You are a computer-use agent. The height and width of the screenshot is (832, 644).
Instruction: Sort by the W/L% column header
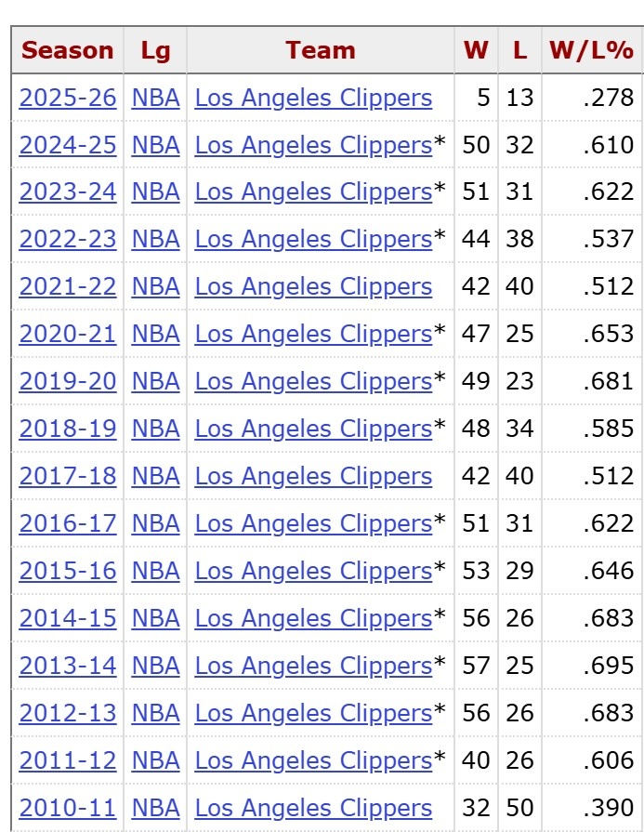coord(591,50)
